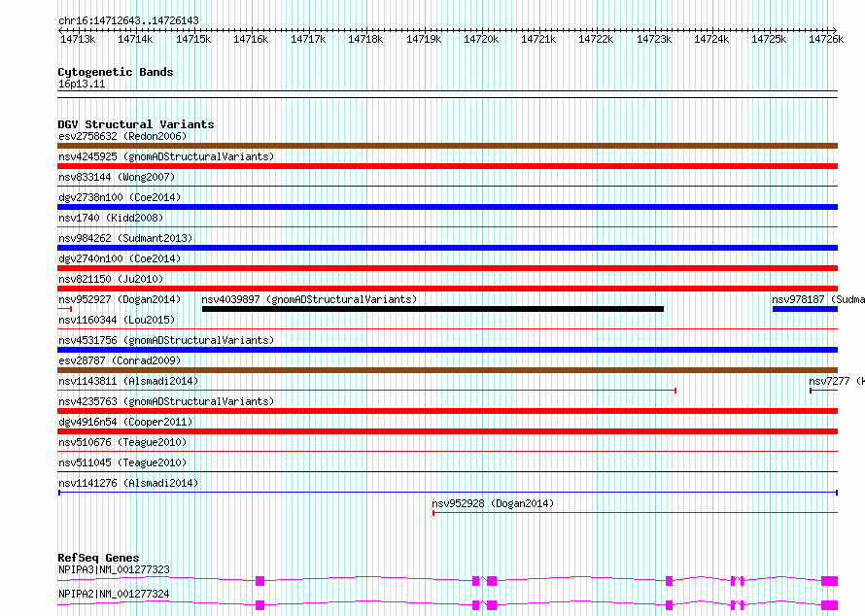Open nsv511045 (Teague2010) variant label
The width and height of the screenshot is (865, 616).
[x=122, y=462]
